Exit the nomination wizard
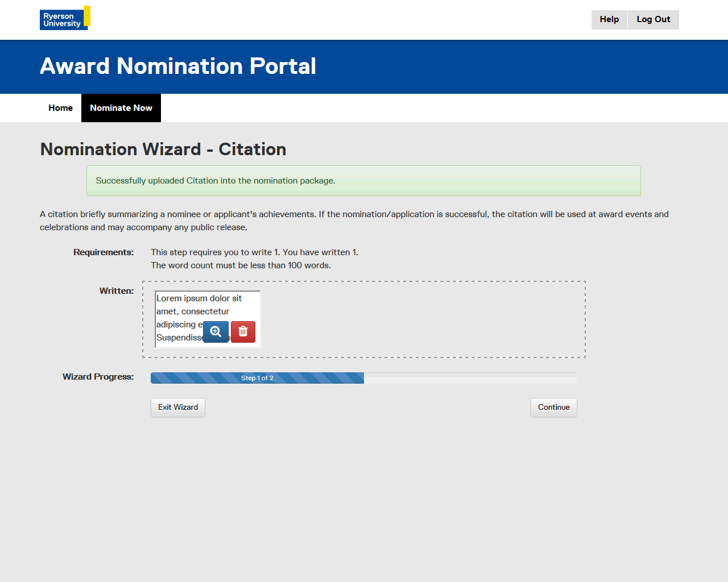The width and height of the screenshot is (728, 582). (x=178, y=408)
